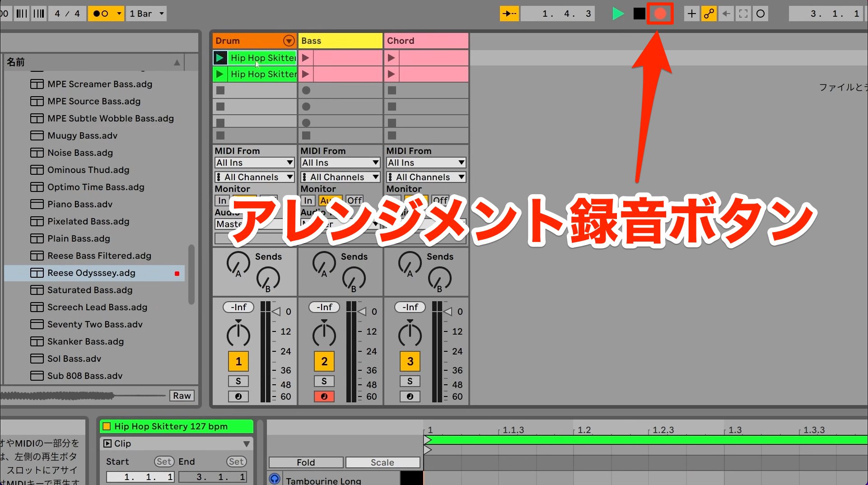868x485 pixels.
Task: Select the Chord track header
Action: (x=426, y=41)
